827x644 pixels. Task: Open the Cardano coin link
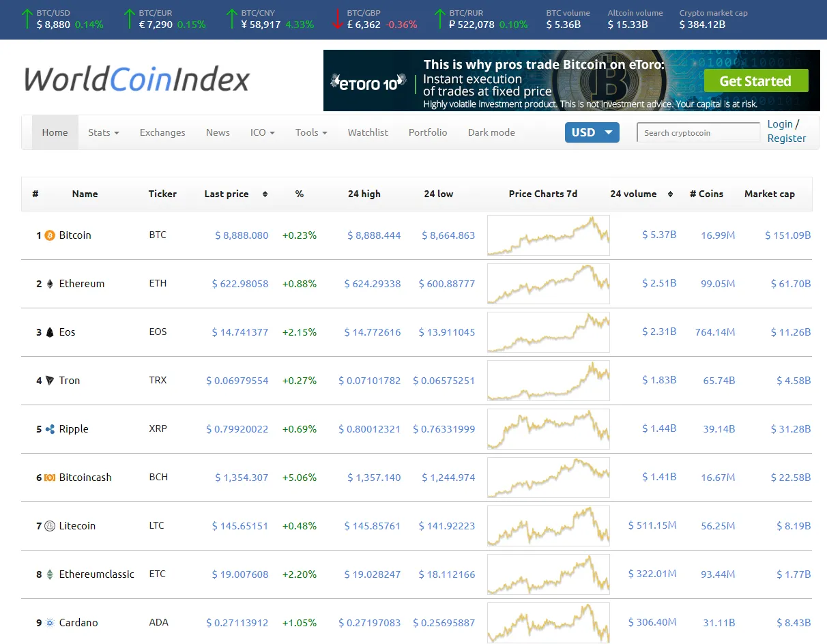78,623
